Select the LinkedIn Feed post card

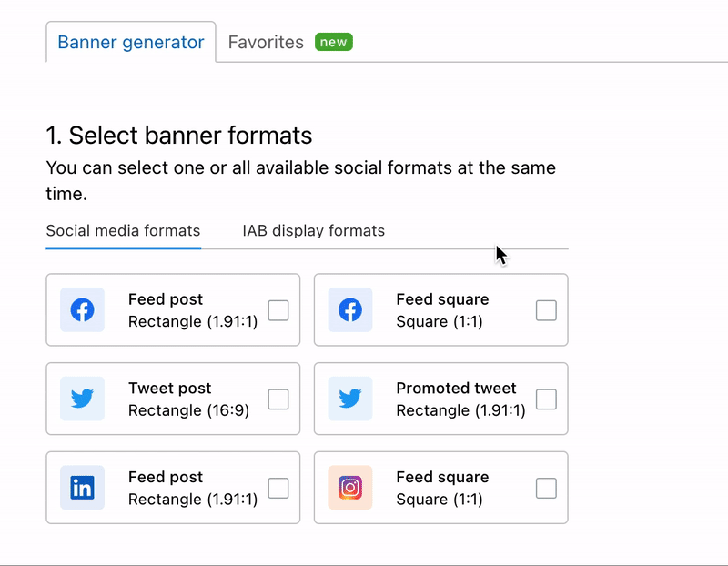click(173, 488)
